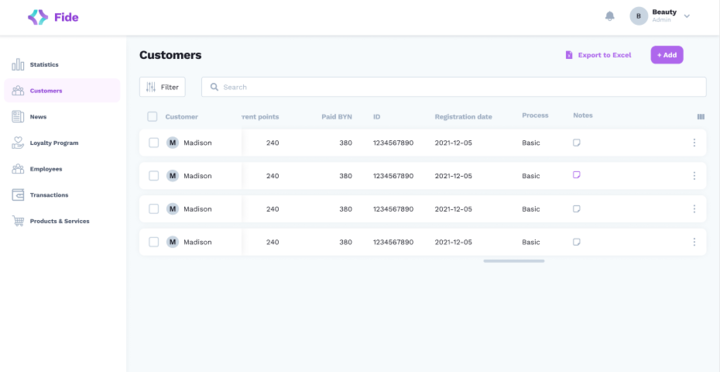Click the Loyalty Program heart-hand icon
Viewport: 720px width, 372px height.
[x=18, y=143]
